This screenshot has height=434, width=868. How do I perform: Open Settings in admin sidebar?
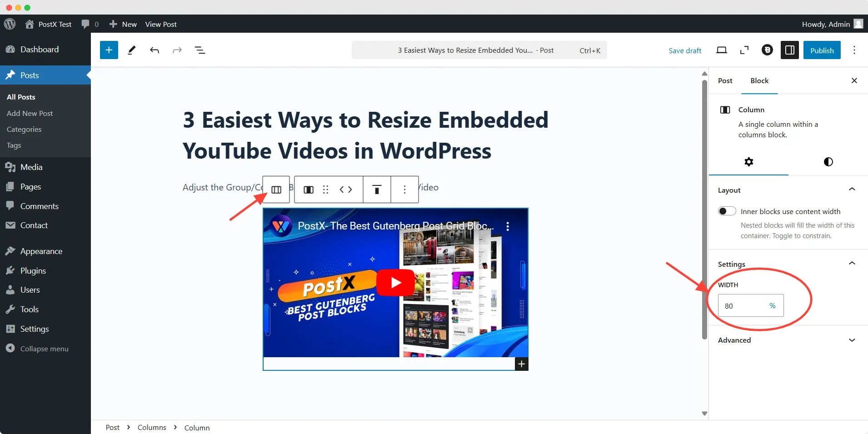(45, 329)
